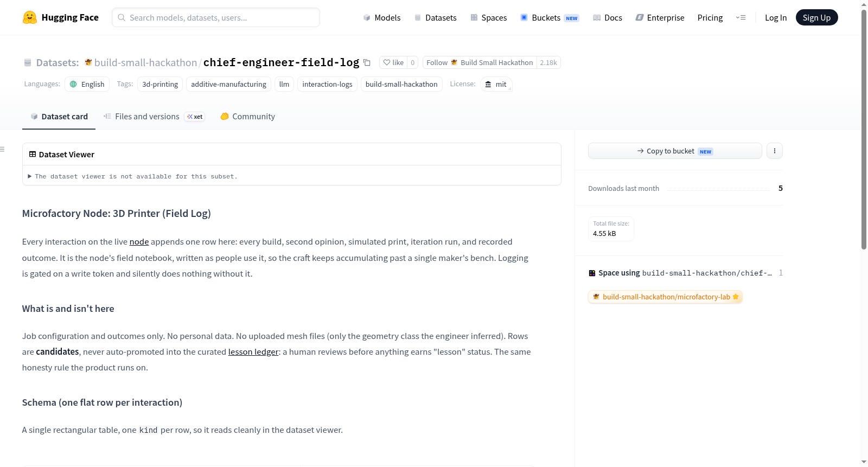The width and height of the screenshot is (868, 467).
Task: Open the Spaces navigation item
Action: coord(488,17)
